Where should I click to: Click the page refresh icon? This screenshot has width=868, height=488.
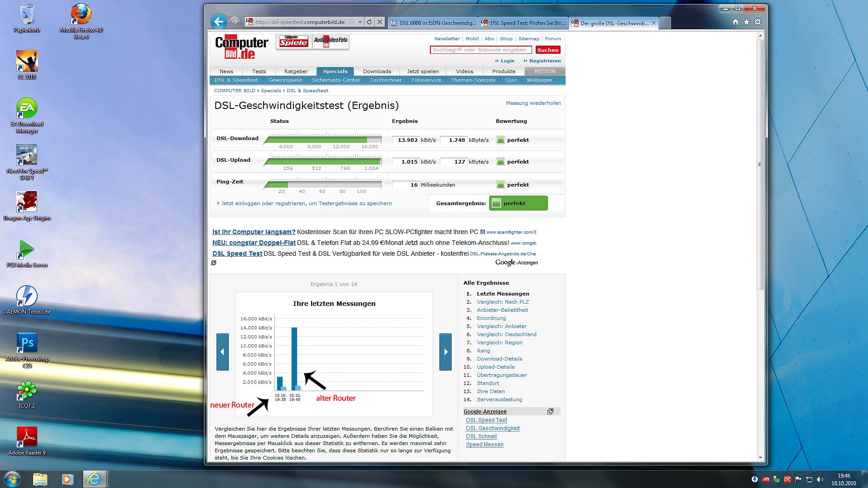tap(369, 22)
